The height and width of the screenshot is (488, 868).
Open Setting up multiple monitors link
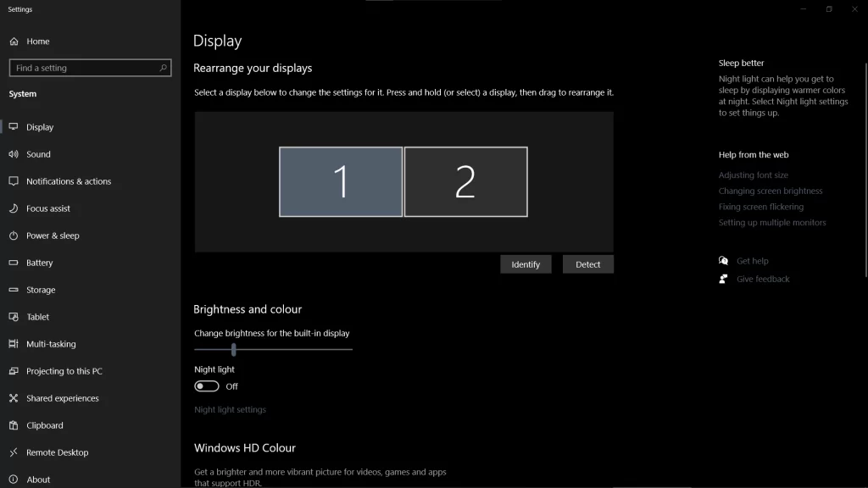point(772,223)
